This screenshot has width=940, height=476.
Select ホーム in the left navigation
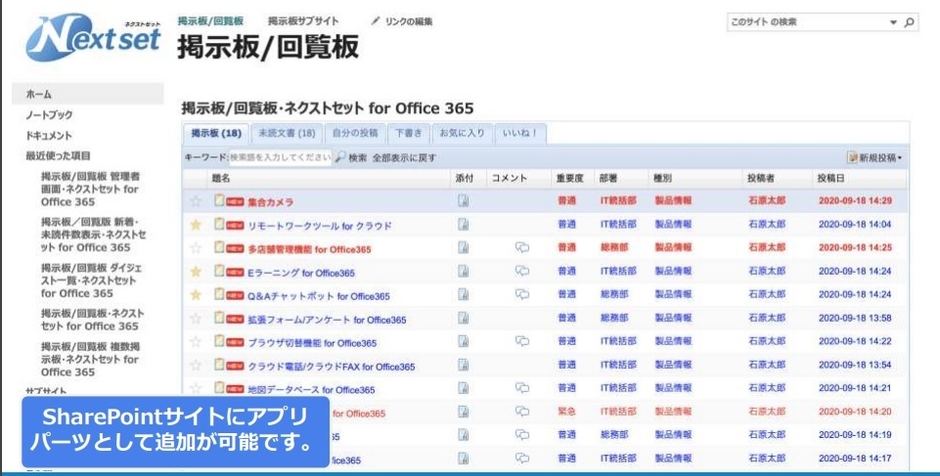[x=88, y=94]
